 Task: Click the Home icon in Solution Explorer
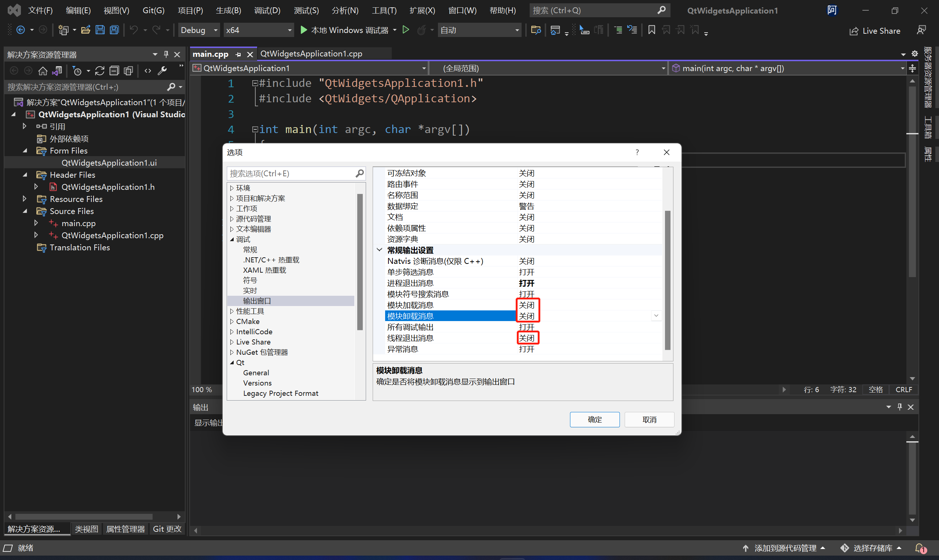43,71
